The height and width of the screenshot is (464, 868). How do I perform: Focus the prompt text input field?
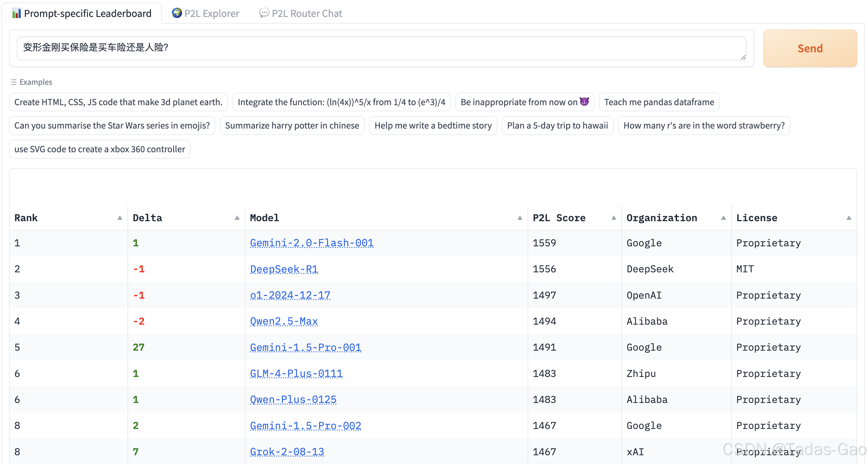click(x=381, y=48)
